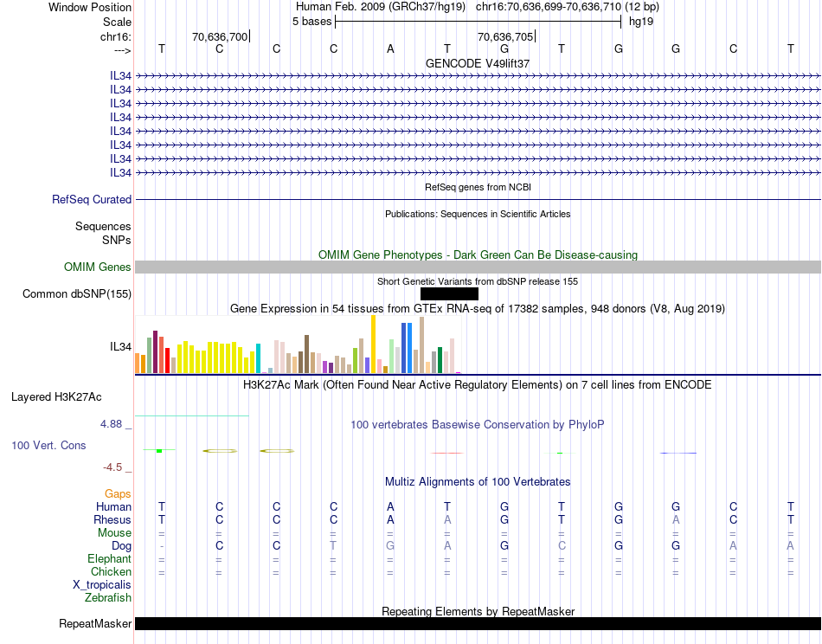
Task: Select the Chicken species label
Action: 111,571
